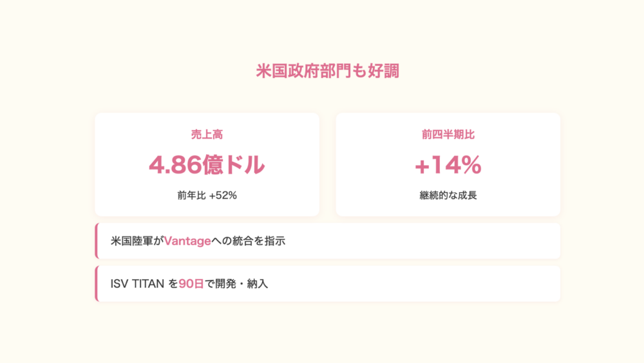Screen dimensions: 644x363
Task: Click empty space right of Vantage bullet text
Action: (x=419, y=241)
